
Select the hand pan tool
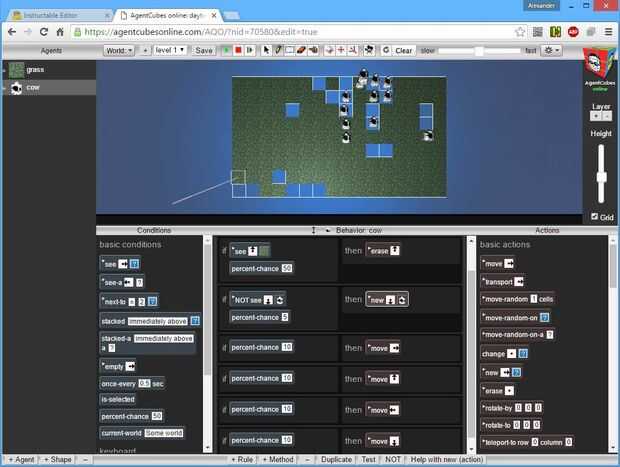pyautogui.click(x=314, y=50)
